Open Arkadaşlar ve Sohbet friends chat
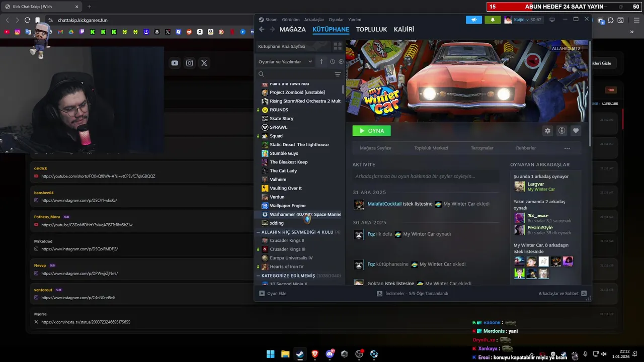 pos(562,293)
